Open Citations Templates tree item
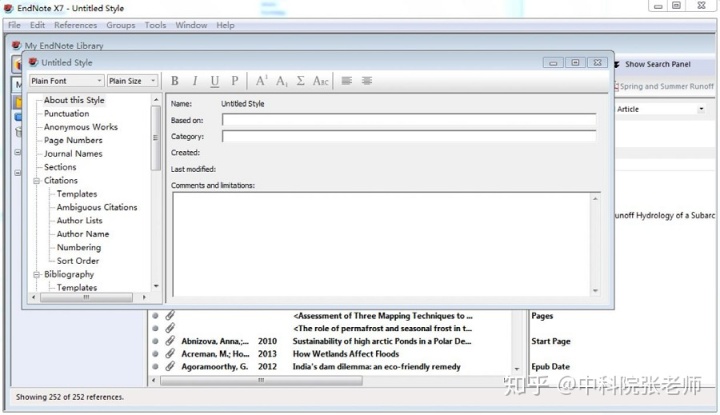This screenshot has width=720, height=415. click(x=77, y=194)
